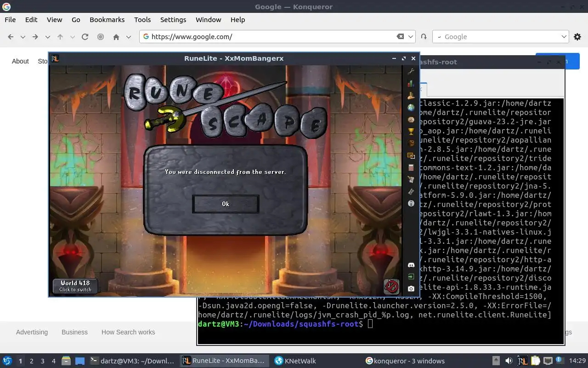Click the About link on Google page
588x368 pixels.
[x=20, y=61]
